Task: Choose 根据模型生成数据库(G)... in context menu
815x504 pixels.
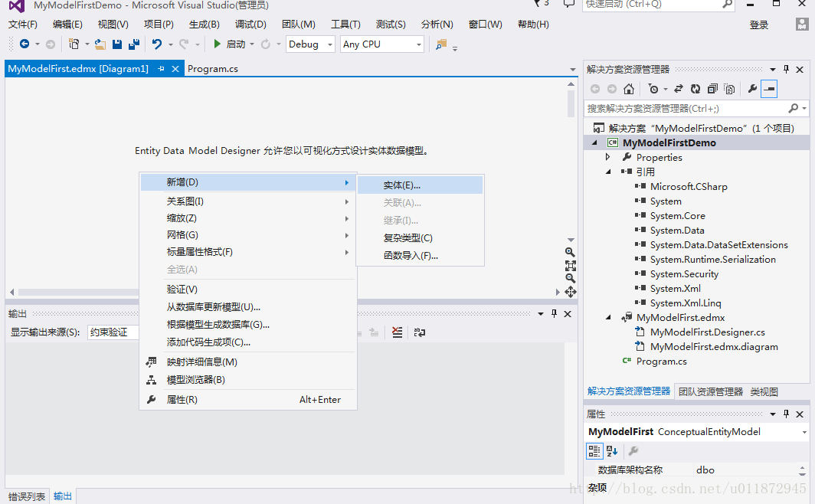Action: pos(248,325)
